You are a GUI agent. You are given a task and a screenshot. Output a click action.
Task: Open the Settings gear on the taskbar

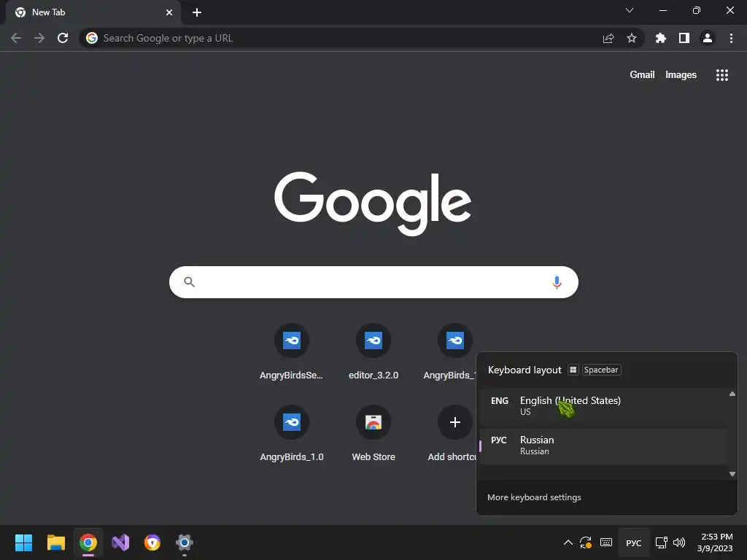(185, 542)
